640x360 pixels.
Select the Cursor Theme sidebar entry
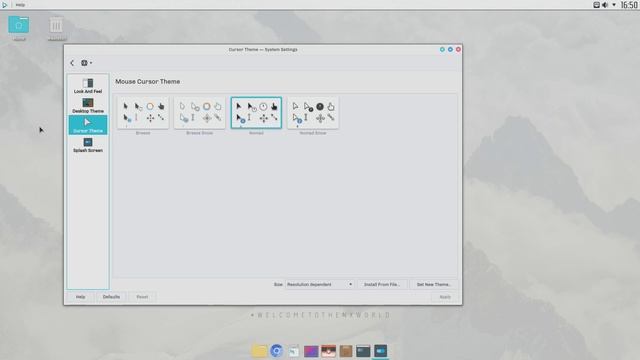pos(88,125)
